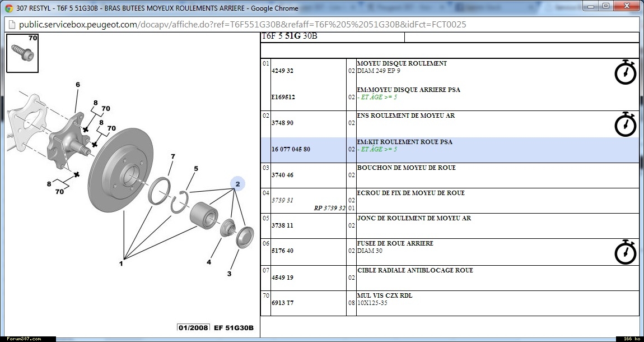Viewport: 644px width, 342px height.
Task: Click callout number 6 on the stub axle
Action: tap(78, 85)
